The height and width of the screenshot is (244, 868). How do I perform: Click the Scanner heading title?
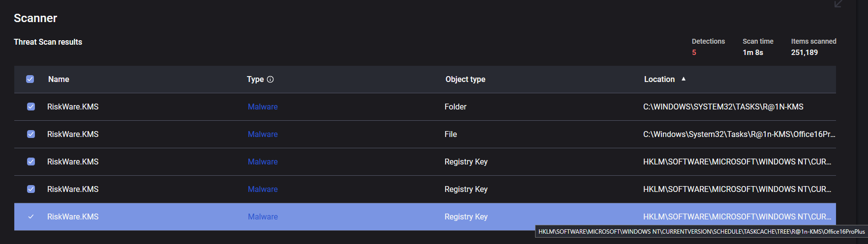[35, 18]
